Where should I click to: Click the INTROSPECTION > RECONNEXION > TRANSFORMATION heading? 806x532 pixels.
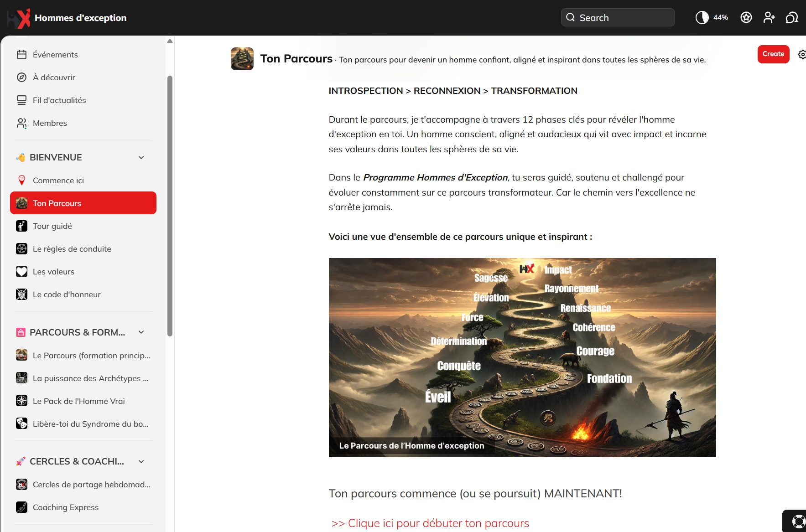point(453,91)
